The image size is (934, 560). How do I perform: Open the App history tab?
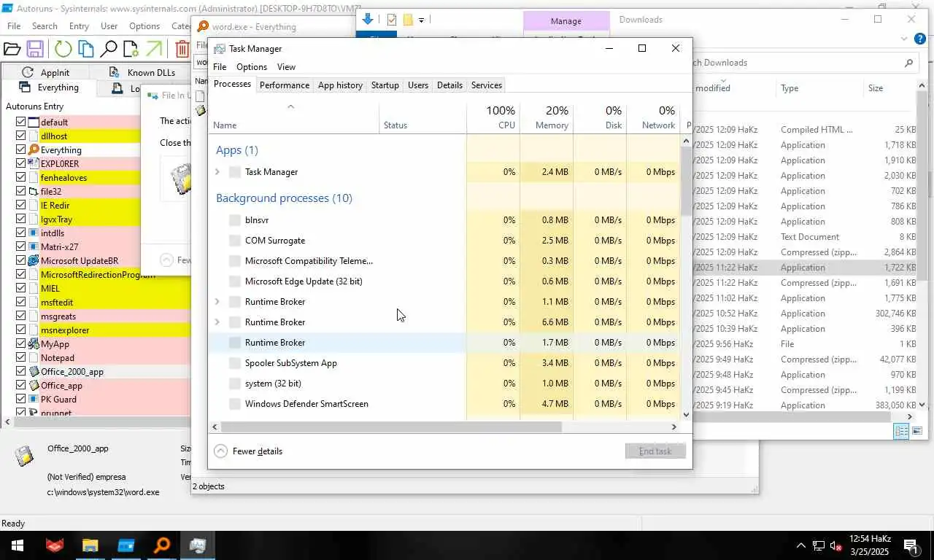[x=340, y=85]
